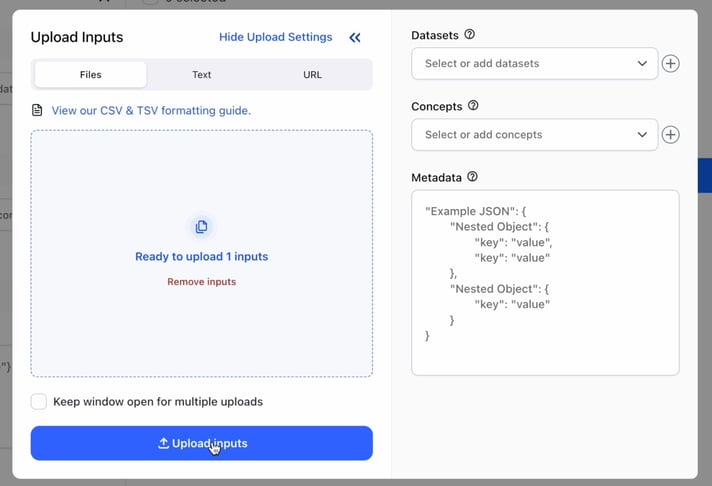Click Hide Upload Settings link
This screenshot has height=486, width=712.
[275, 37]
